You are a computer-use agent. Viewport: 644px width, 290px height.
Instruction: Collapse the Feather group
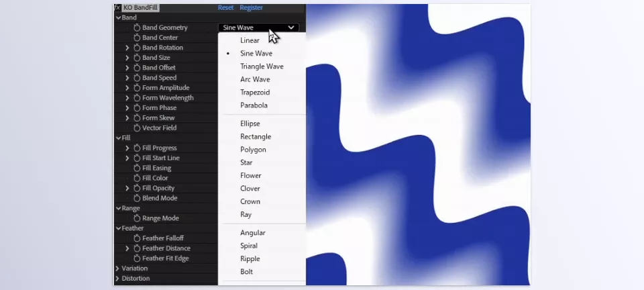point(118,228)
